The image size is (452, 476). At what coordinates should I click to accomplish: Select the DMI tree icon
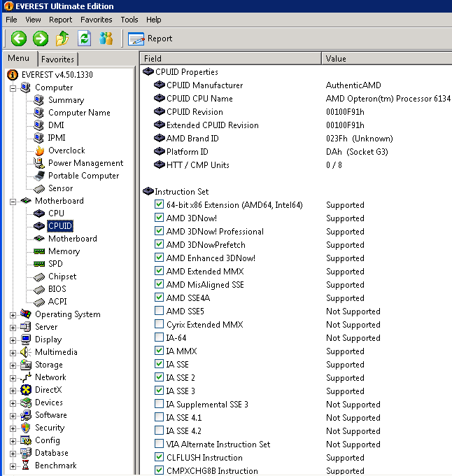point(38,125)
